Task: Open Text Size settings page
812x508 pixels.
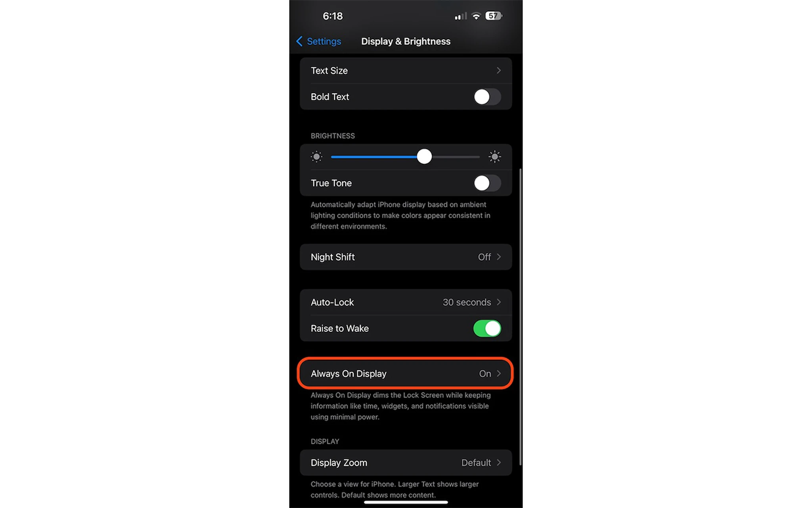Action: pyautogui.click(x=405, y=70)
